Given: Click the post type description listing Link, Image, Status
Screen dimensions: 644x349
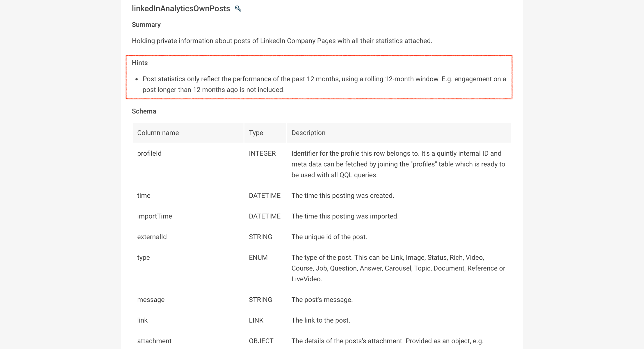Looking at the screenshot, I should pos(398,268).
